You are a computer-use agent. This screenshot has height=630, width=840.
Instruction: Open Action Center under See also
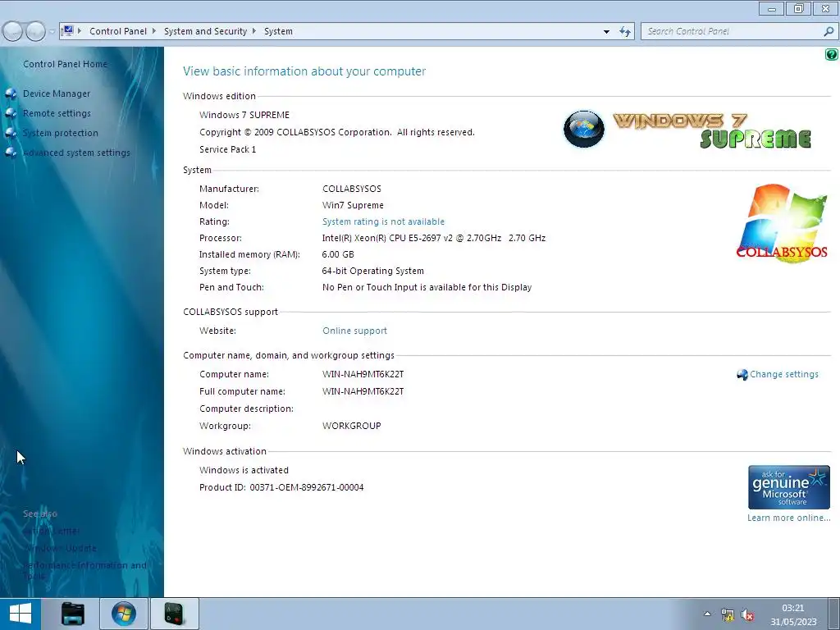(52, 531)
